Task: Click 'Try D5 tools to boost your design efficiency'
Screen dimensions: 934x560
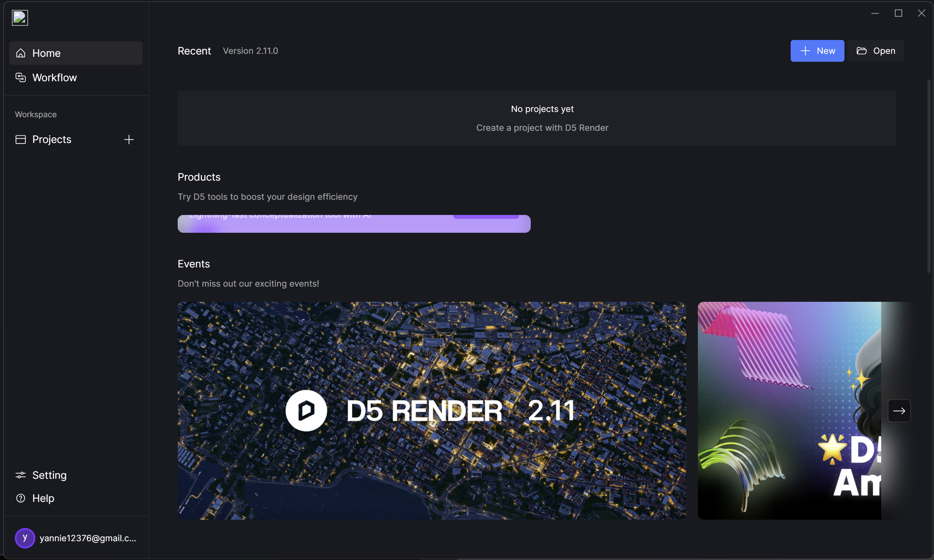Action: point(268,196)
